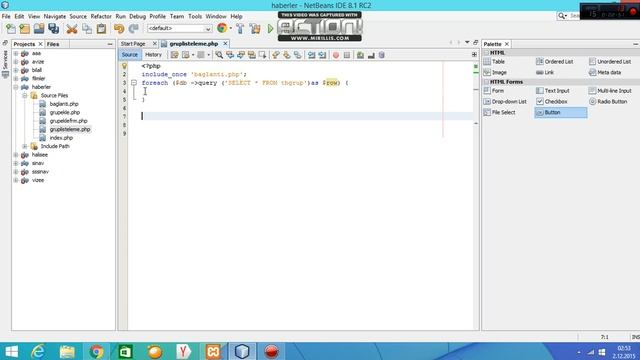Click the Save All toolbar icon

tap(53, 29)
